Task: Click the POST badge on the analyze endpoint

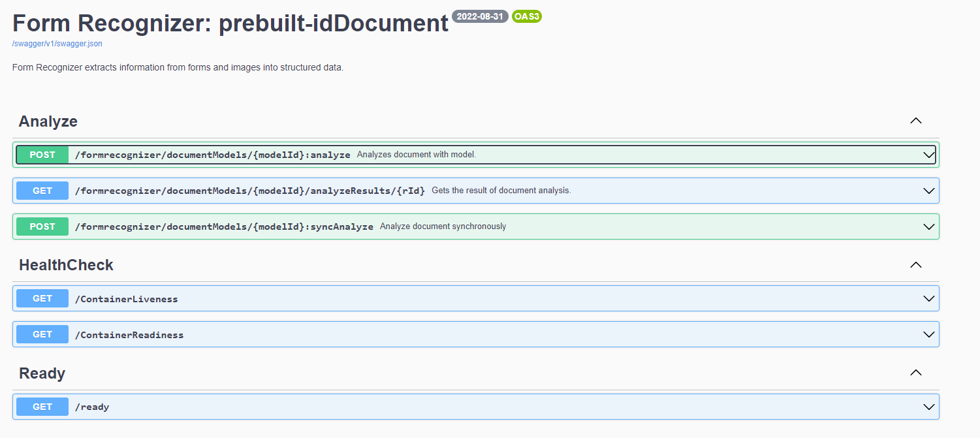Action: (42, 155)
